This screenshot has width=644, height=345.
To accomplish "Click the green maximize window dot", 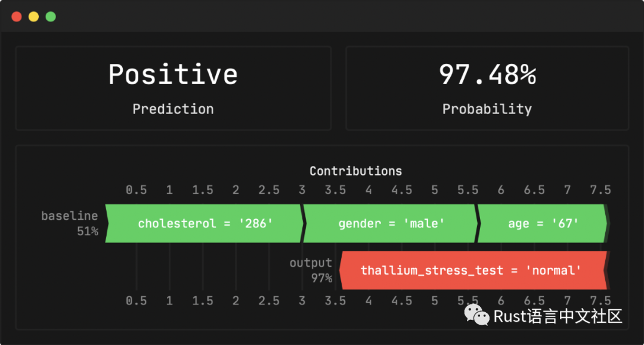I will [x=51, y=17].
